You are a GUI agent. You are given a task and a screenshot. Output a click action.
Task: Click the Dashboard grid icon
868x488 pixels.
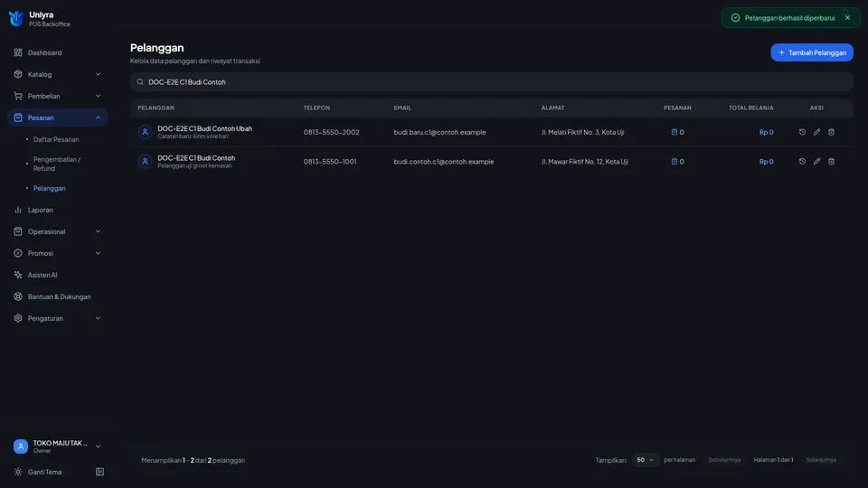click(18, 52)
